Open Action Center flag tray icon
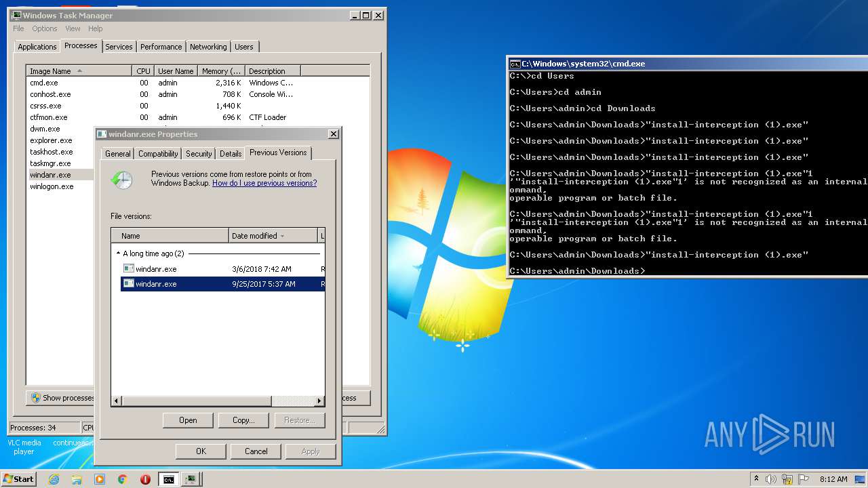This screenshot has width=868, height=488. click(803, 479)
